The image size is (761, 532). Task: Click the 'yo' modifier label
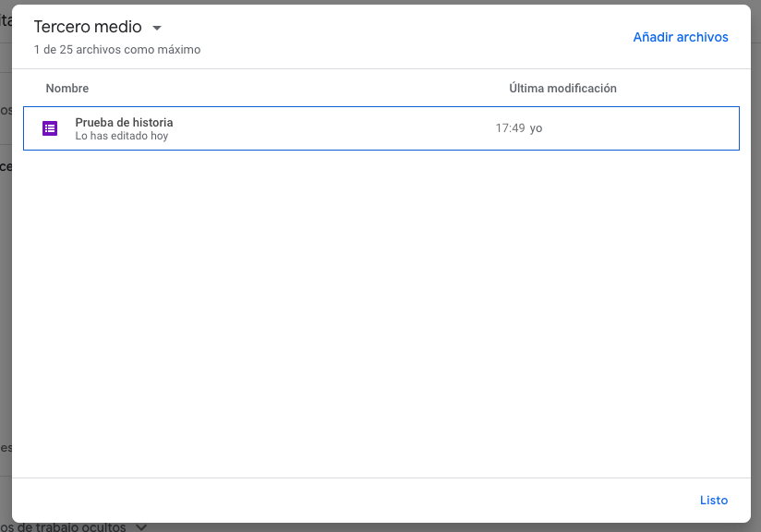click(536, 128)
